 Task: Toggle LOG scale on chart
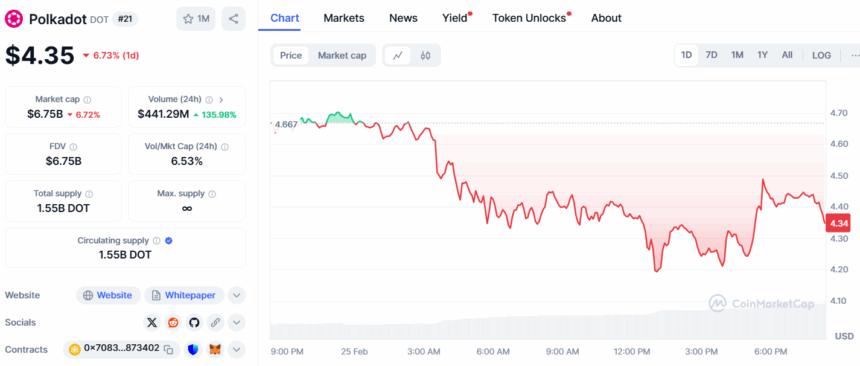pos(822,55)
